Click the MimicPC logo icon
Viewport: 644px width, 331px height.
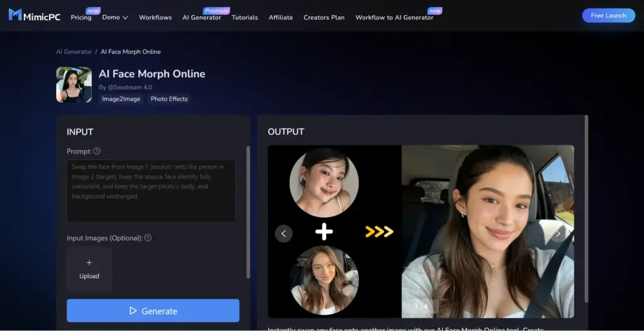(15, 15)
